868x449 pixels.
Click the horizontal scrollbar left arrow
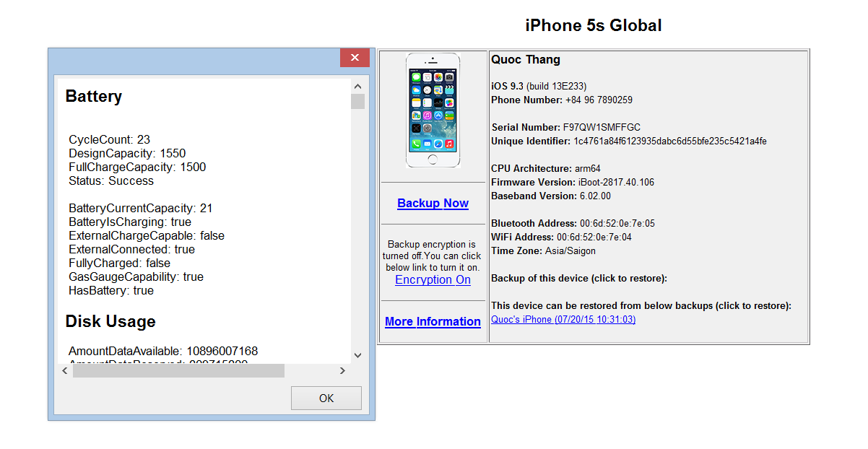[65, 370]
